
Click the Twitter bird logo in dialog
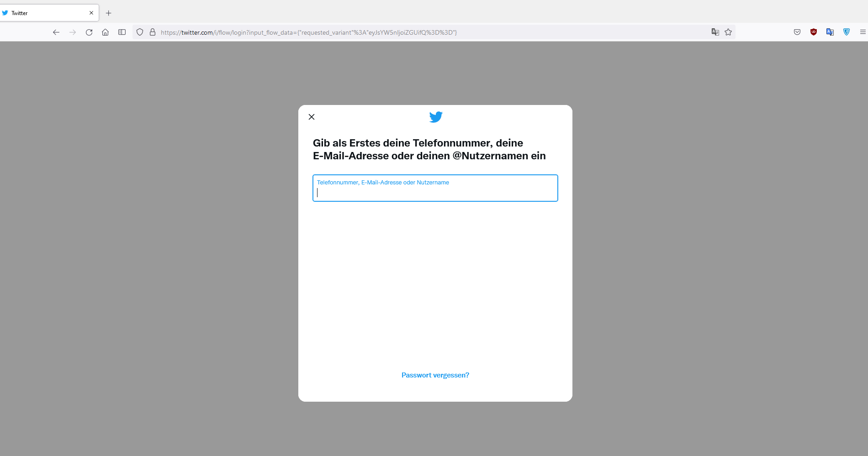coord(436,117)
